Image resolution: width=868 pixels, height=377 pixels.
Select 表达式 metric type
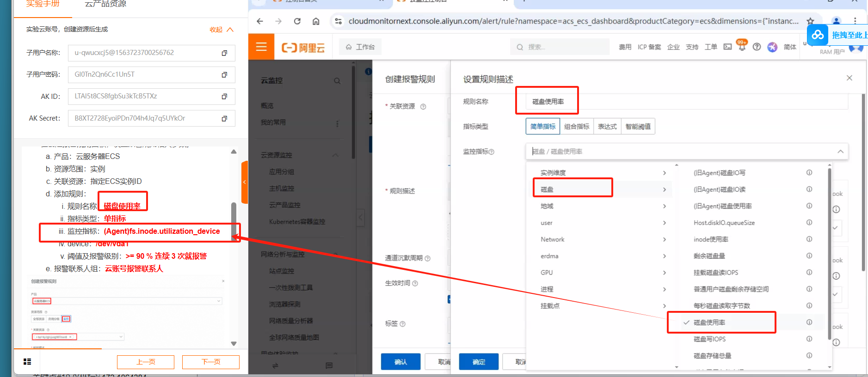(x=607, y=127)
